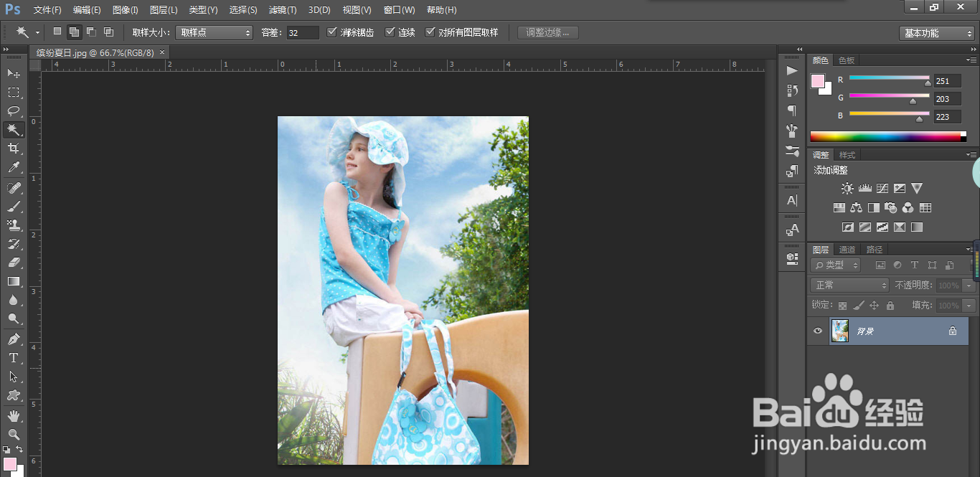This screenshot has height=477, width=980.
Task: Open the 图像(I) menu
Action: pyautogui.click(x=125, y=10)
